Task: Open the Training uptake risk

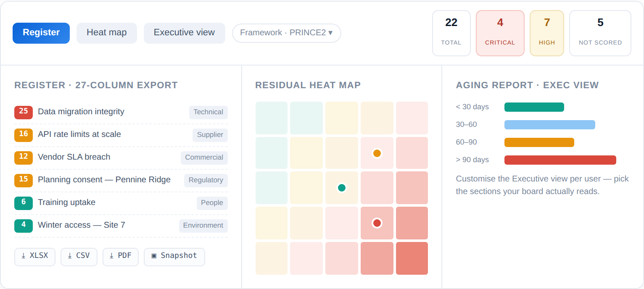Action: 66,202
